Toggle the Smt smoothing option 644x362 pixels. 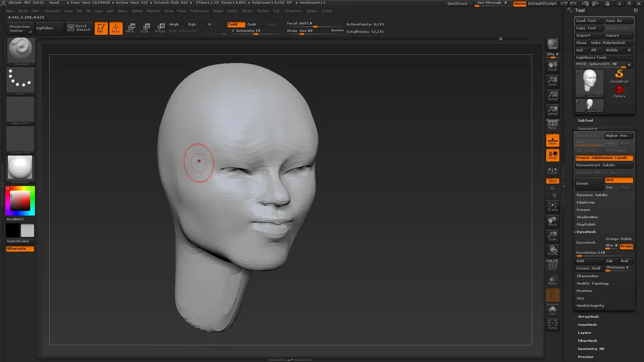tap(619, 180)
